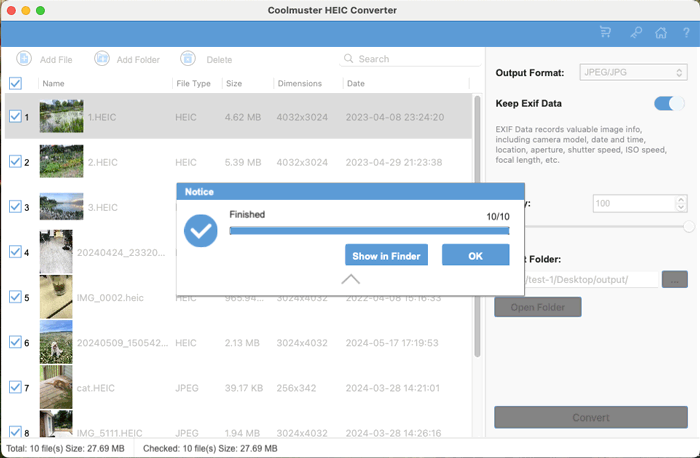Click the Add Folder icon

coord(102,59)
